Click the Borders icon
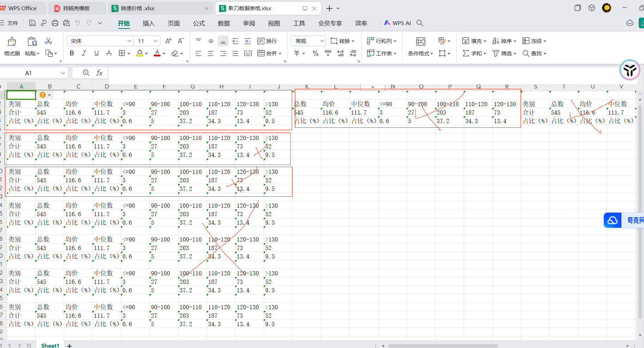Viewport: 644px width, 348px height. tap(122, 53)
